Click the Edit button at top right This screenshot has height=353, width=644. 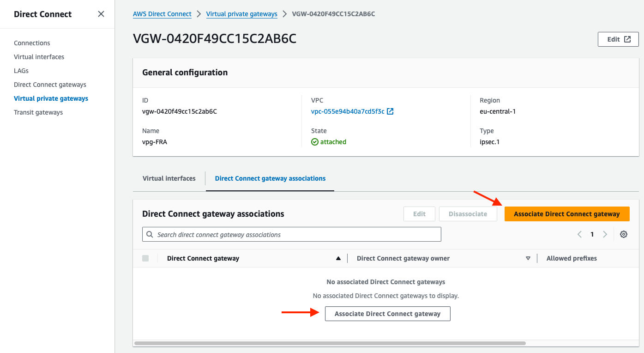point(618,39)
